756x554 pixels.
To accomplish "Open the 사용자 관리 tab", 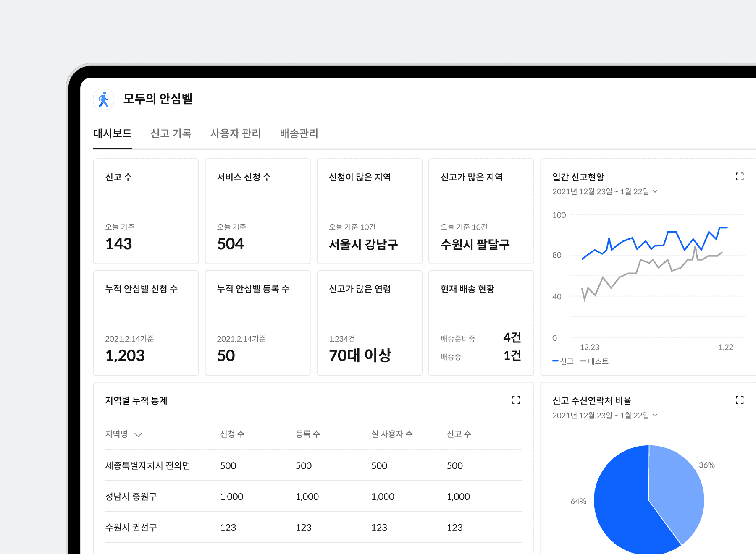I will pos(236,133).
